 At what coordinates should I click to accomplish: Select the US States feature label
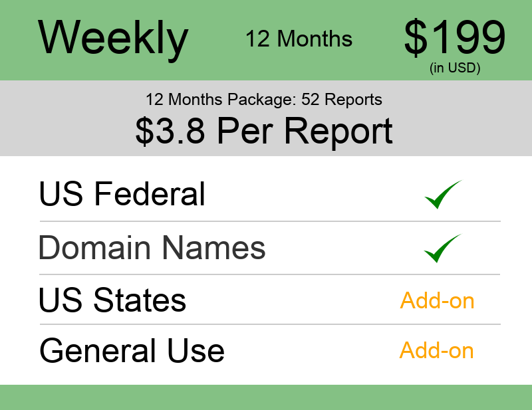pos(112,300)
